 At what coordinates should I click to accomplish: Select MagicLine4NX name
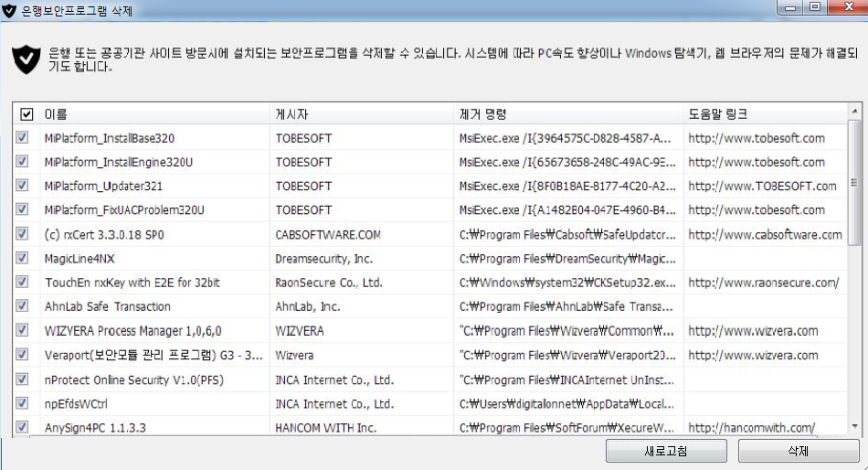click(x=79, y=259)
